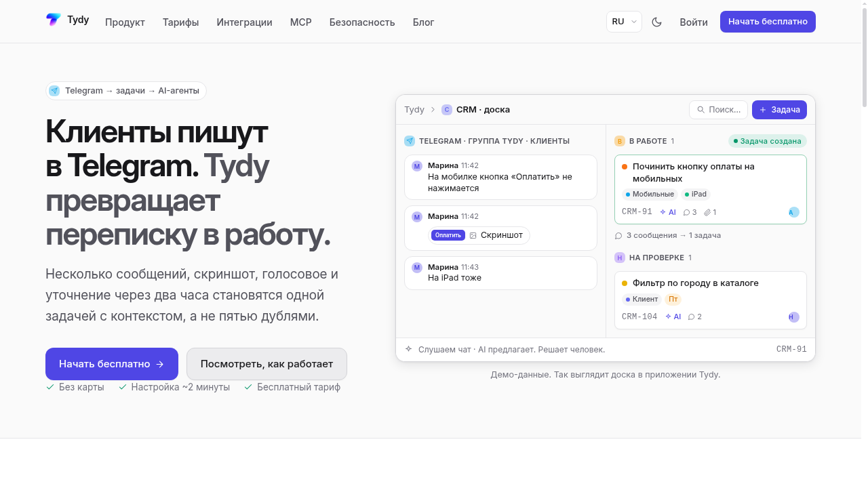Image resolution: width=868 pixels, height=488 pixels.
Task: Click Telegram icon beside ГРУППА TYDY heading
Action: (x=410, y=141)
